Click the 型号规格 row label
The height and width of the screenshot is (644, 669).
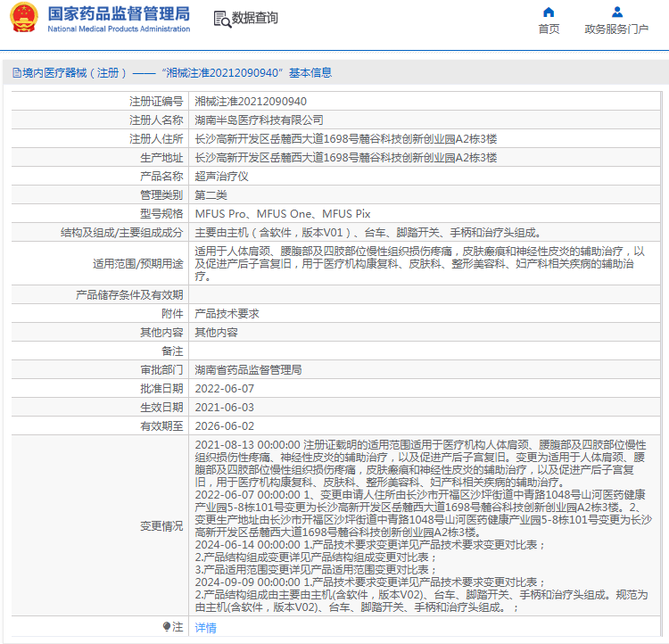click(x=161, y=214)
